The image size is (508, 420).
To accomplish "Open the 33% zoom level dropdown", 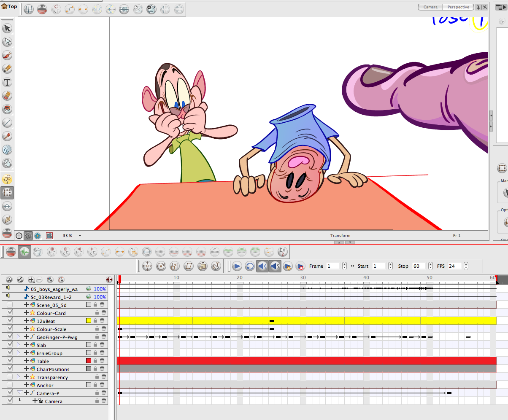I will 80,236.
